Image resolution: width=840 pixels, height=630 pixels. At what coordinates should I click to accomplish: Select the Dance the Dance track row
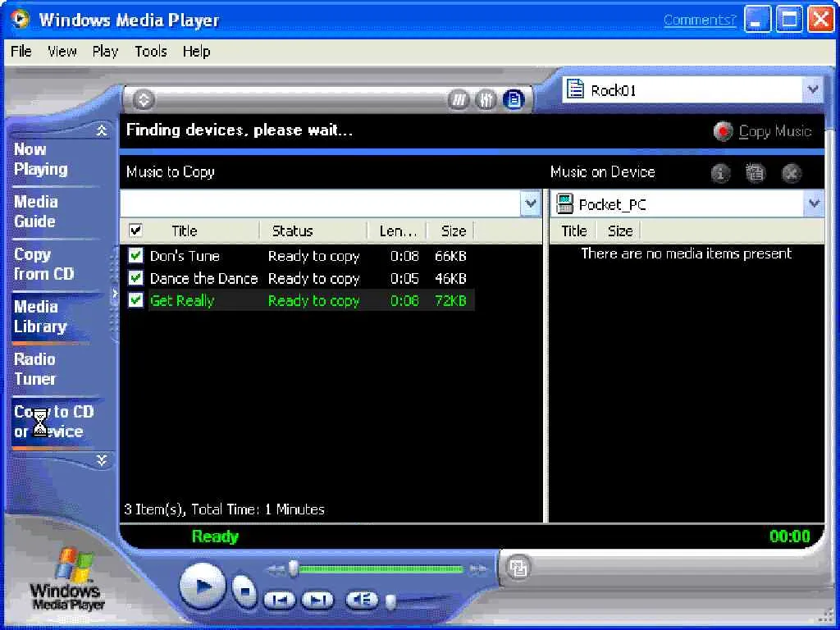click(x=299, y=279)
